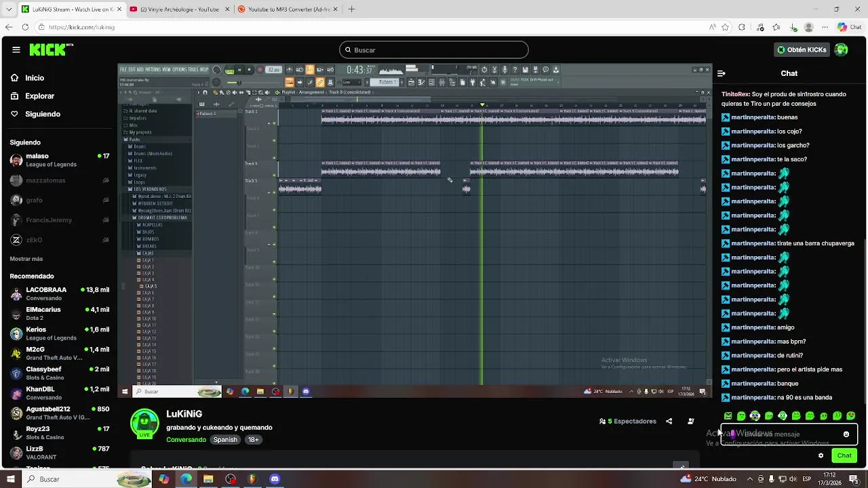This screenshot has height=488, width=868.
Task: Open the Kerios recommended channel
Action: click(x=60, y=333)
